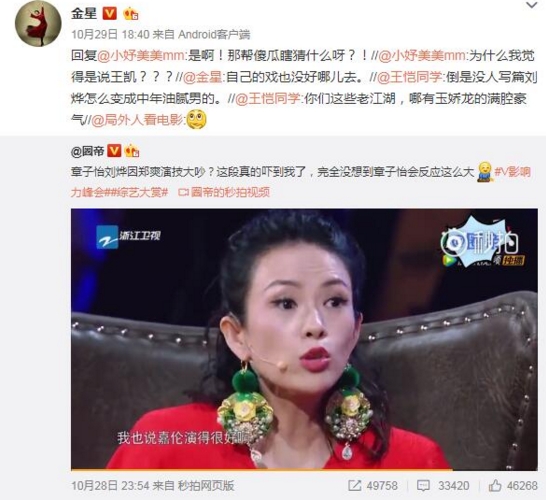Click the video progress bar under the clip

click(304, 470)
